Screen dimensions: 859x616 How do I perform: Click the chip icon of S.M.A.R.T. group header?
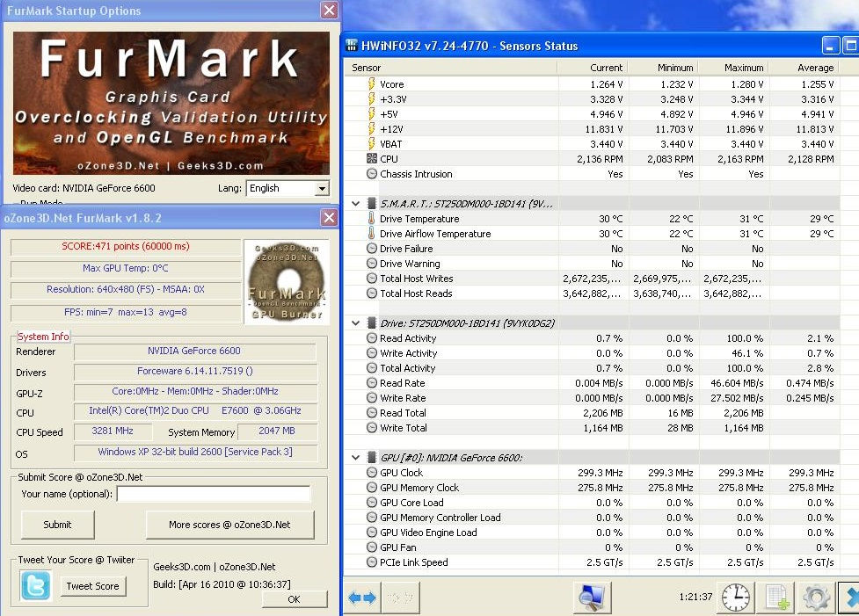point(371,204)
